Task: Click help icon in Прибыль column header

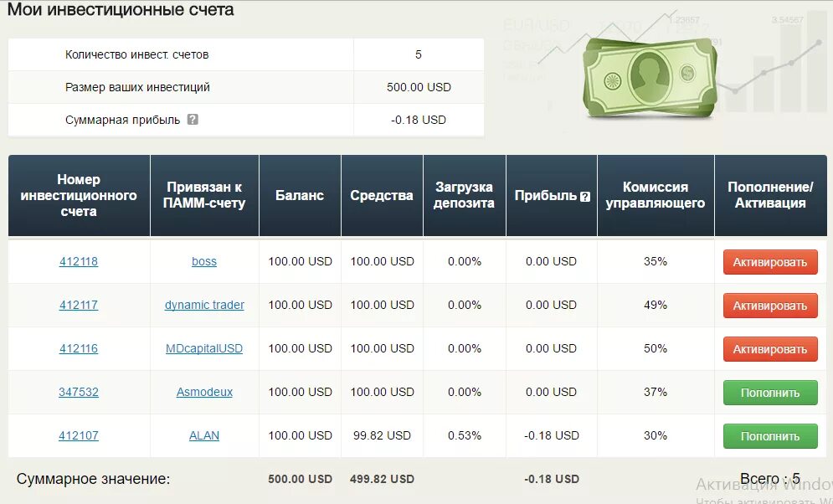Action: 585,196
